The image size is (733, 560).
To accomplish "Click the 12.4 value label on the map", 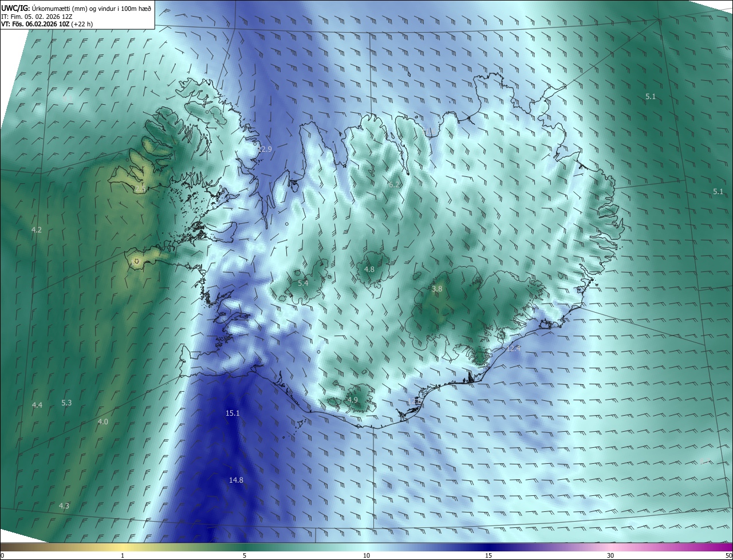I will tap(514, 348).
